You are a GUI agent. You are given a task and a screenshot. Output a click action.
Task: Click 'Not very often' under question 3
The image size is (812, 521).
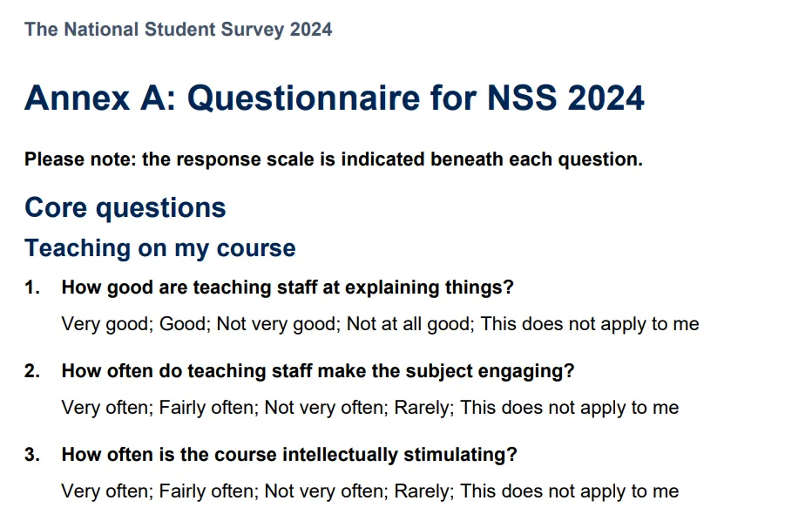coord(326,491)
